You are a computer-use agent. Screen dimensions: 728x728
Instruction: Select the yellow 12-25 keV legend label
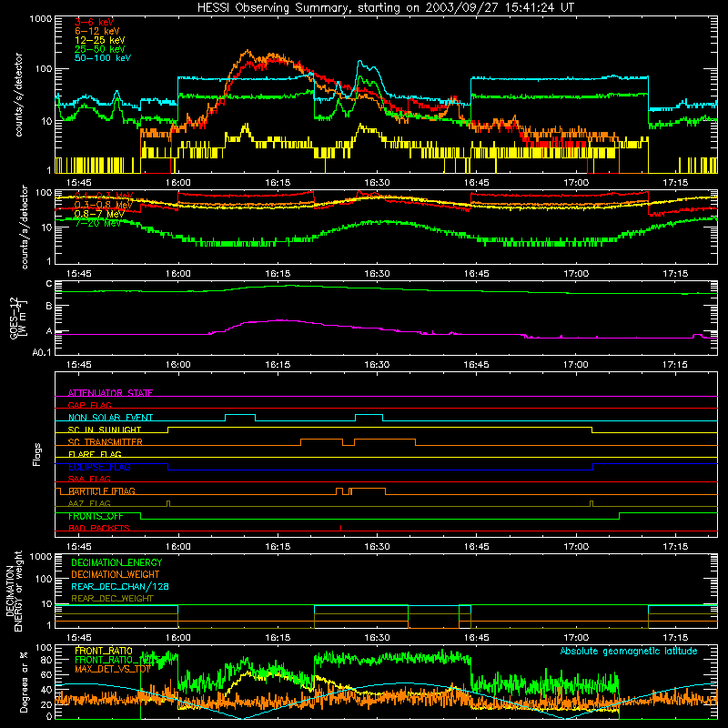(100, 40)
